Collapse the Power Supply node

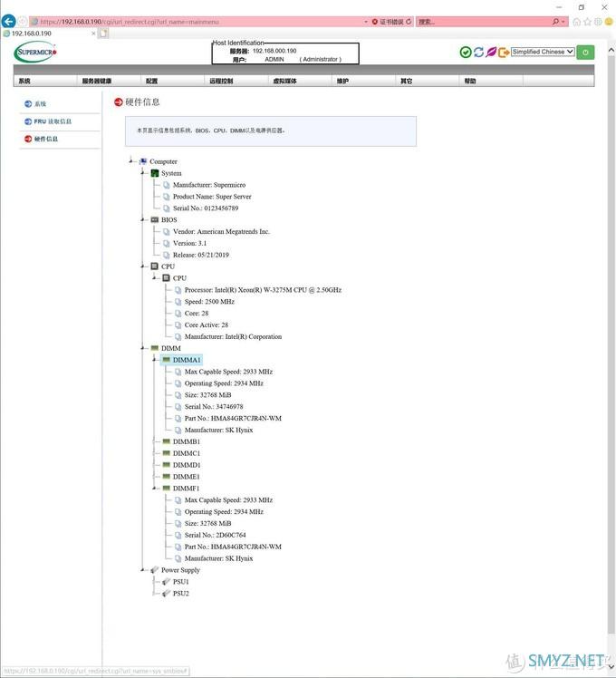[x=142, y=570]
